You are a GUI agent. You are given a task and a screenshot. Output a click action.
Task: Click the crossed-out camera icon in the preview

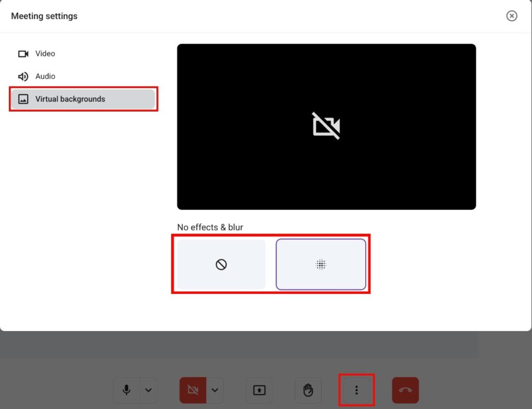coord(326,126)
